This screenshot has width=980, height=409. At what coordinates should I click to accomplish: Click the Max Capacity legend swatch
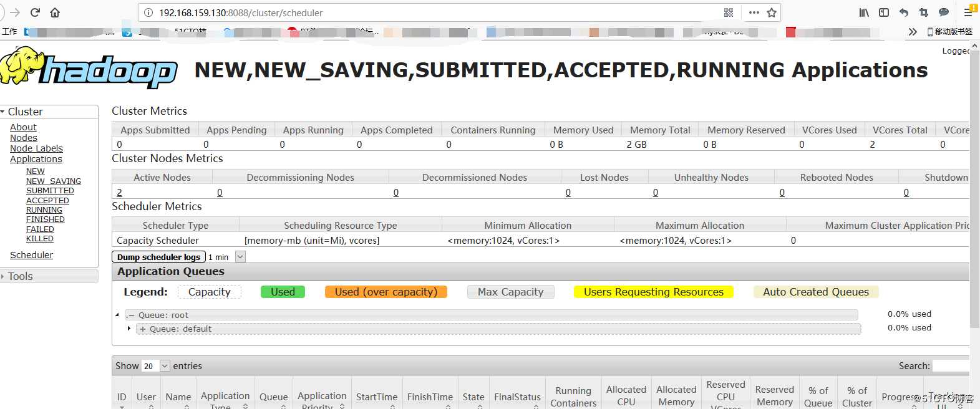point(511,292)
